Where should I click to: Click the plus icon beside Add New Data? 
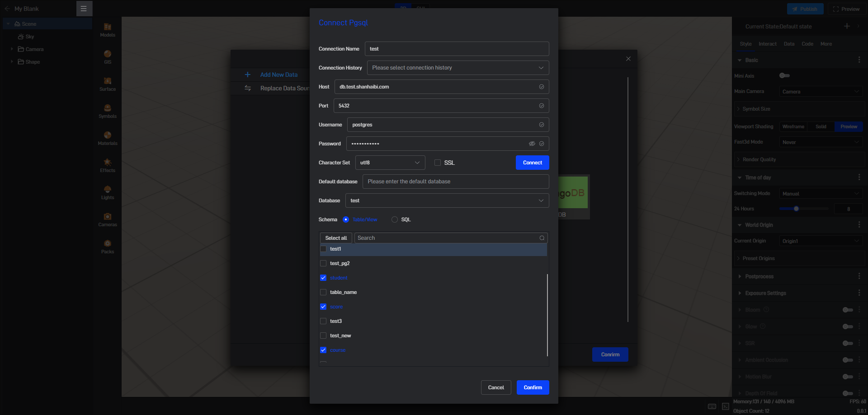coord(248,75)
